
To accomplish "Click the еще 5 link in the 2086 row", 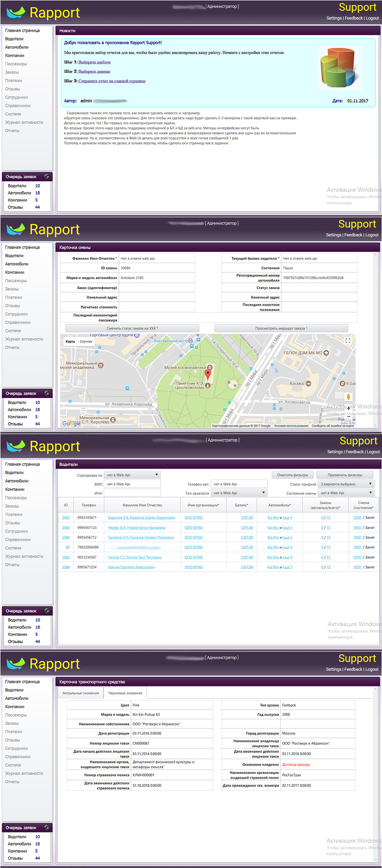I will click(288, 567).
